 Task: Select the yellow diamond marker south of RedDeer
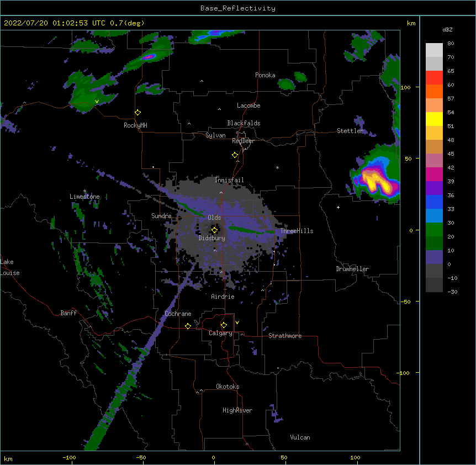235,155
